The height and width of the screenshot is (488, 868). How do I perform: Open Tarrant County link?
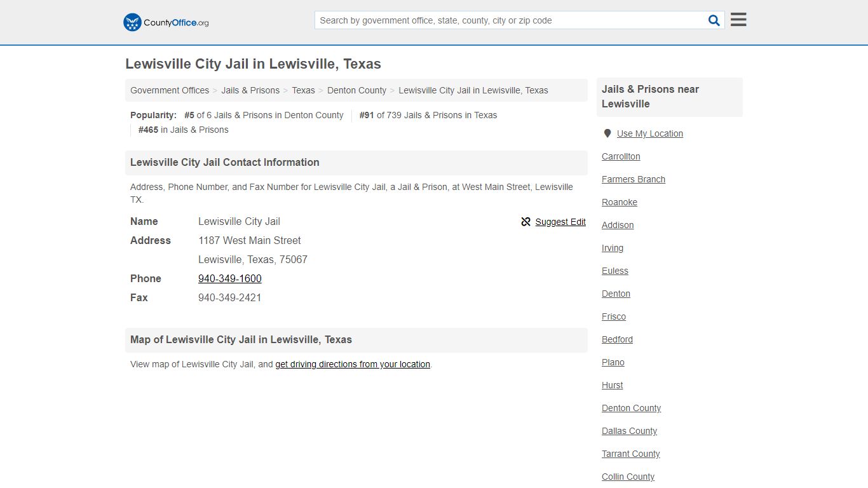coord(631,454)
